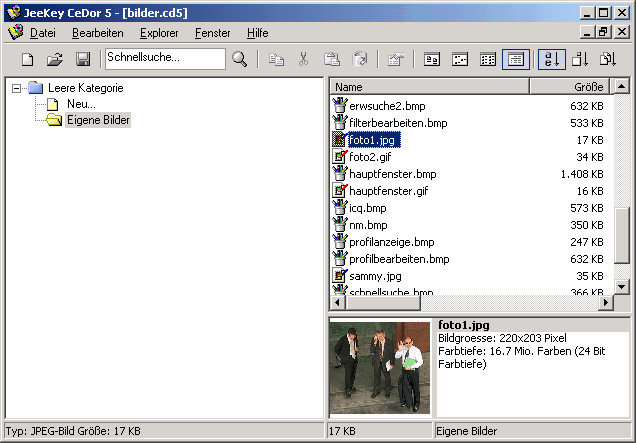Toggle the details view button
The image size is (636, 443).
click(x=516, y=60)
